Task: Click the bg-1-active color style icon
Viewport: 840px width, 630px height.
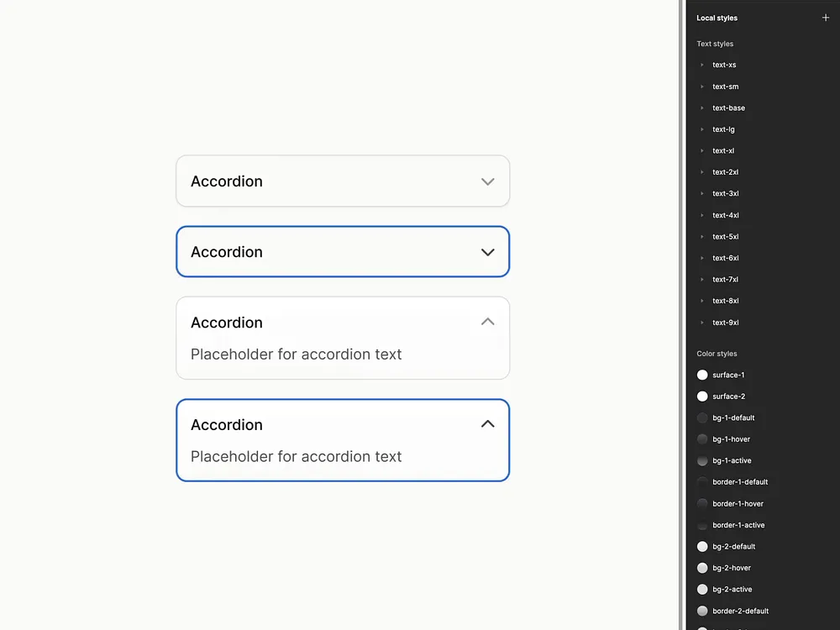Action: pos(702,460)
